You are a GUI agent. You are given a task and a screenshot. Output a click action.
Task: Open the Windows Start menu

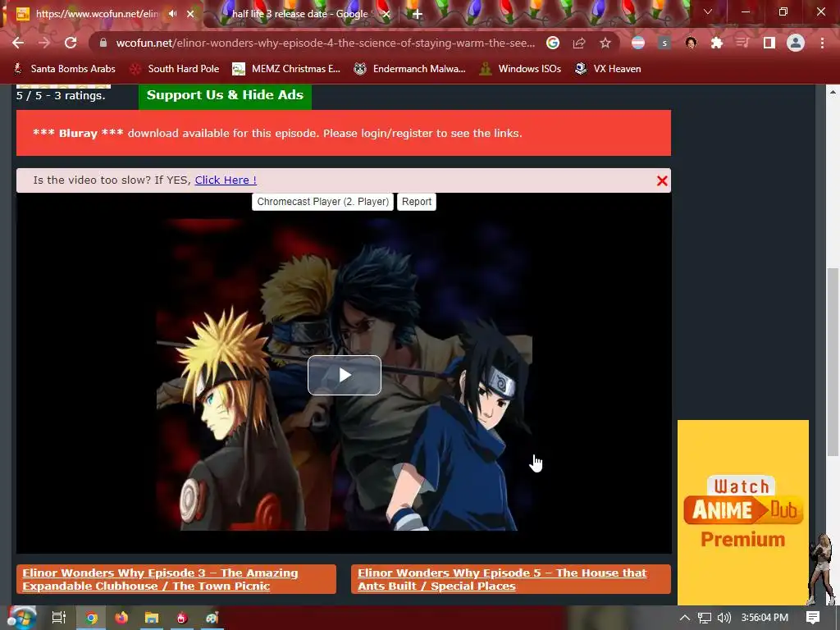21,618
